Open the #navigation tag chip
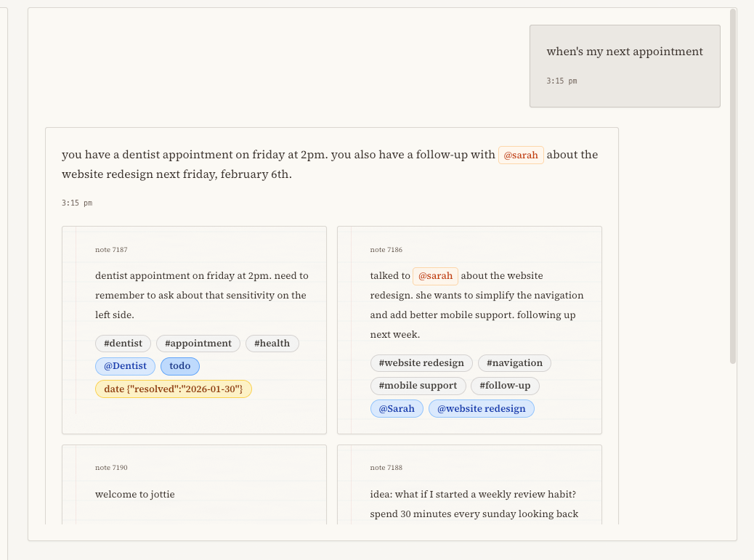This screenshot has width=754, height=560. (x=514, y=362)
